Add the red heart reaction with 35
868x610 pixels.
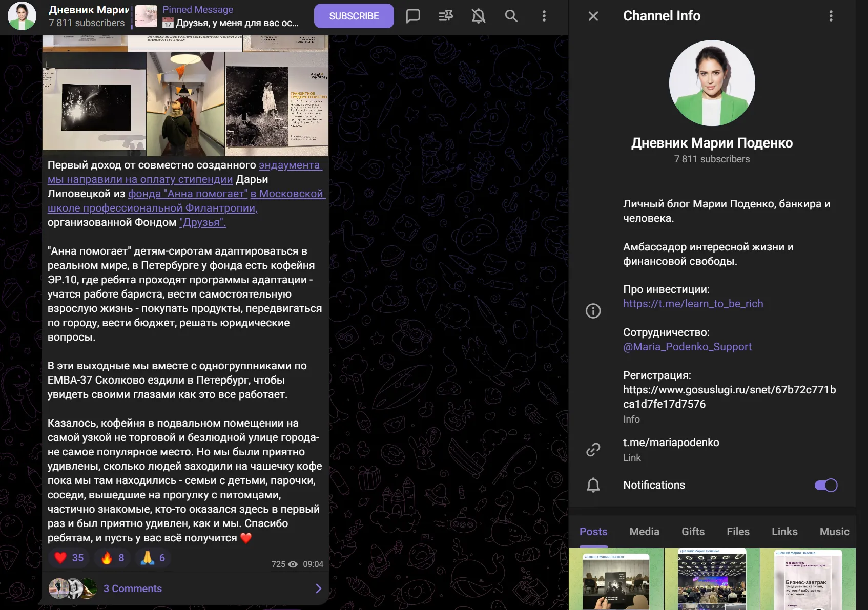click(x=69, y=558)
